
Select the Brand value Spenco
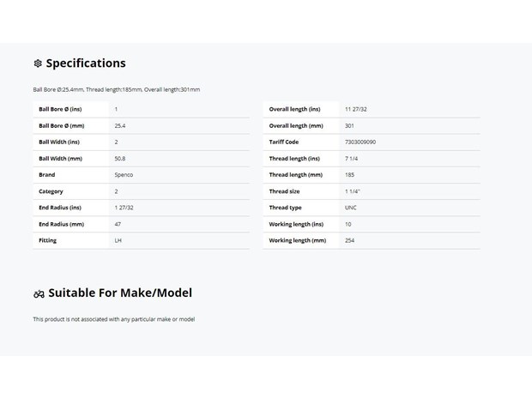pyautogui.click(x=124, y=175)
